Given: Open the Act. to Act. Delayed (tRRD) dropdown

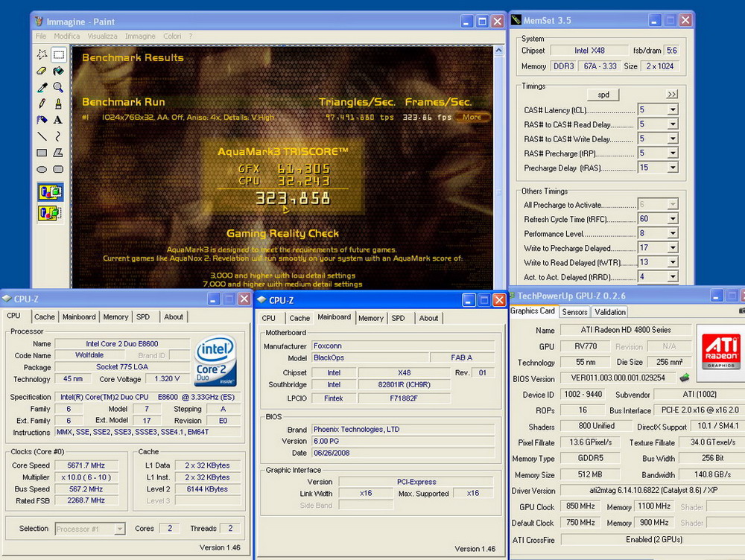Looking at the screenshot, I should click(x=672, y=276).
